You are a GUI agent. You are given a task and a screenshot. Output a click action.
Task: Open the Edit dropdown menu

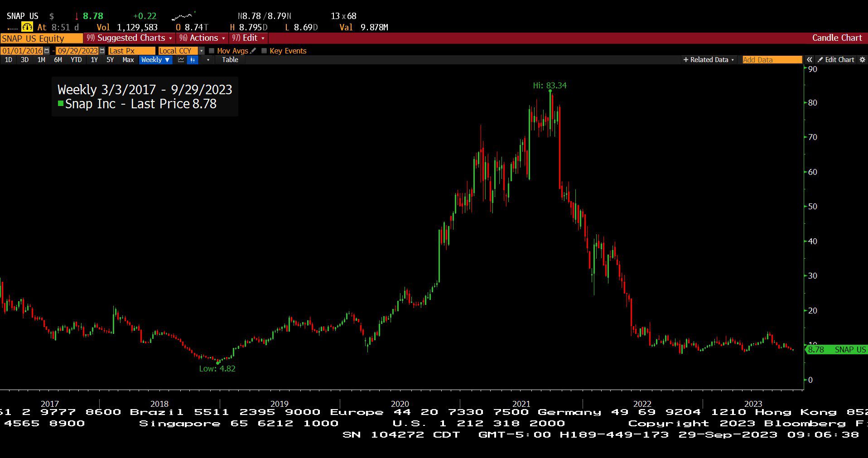(x=248, y=38)
